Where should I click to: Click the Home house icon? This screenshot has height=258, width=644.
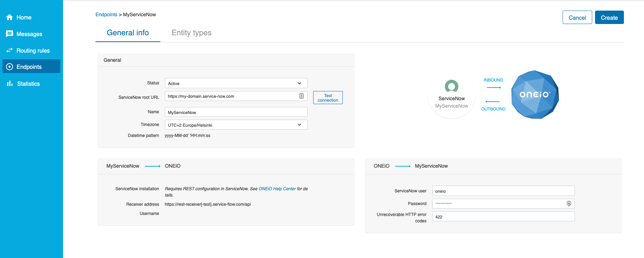(10, 17)
